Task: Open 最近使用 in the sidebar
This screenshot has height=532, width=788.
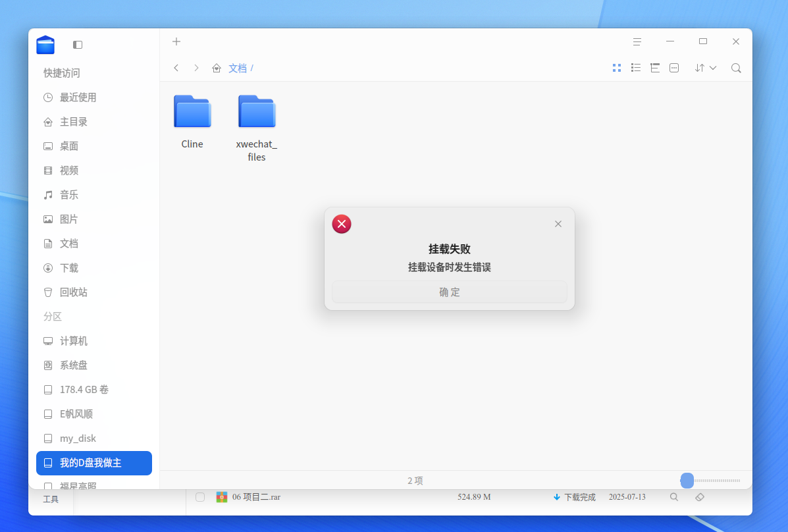Action: [94, 97]
